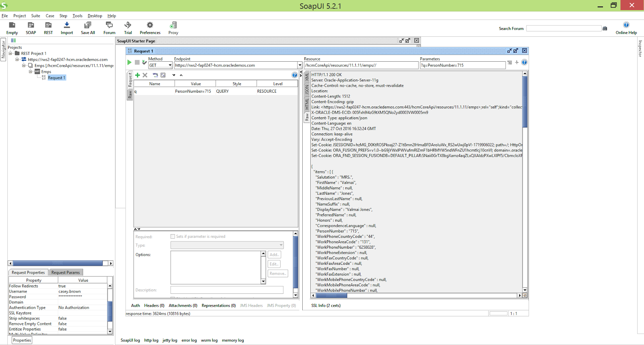The height and width of the screenshot is (345, 644).
Task: Open the JSON response view tab
Action: point(307,89)
